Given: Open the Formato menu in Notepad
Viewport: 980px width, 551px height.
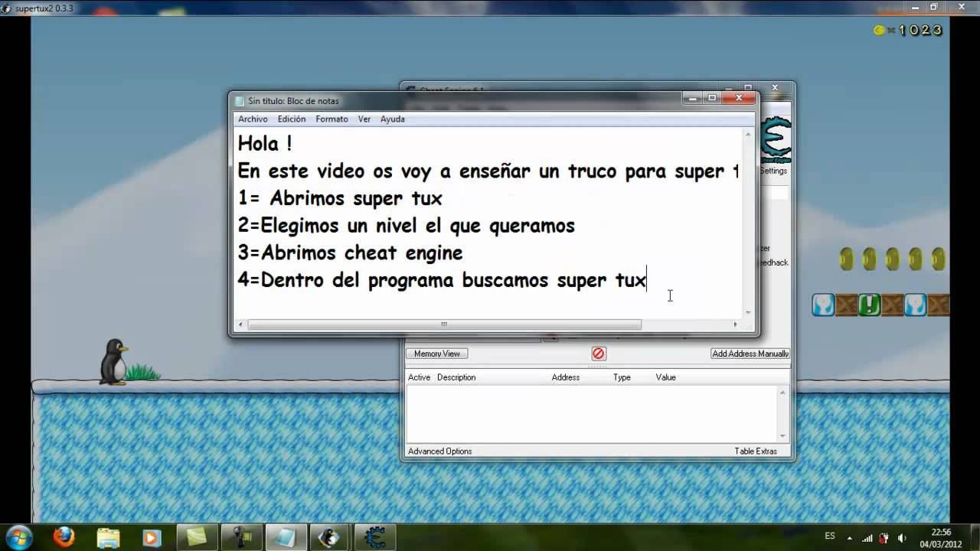Looking at the screenshot, I should point(332,119).
